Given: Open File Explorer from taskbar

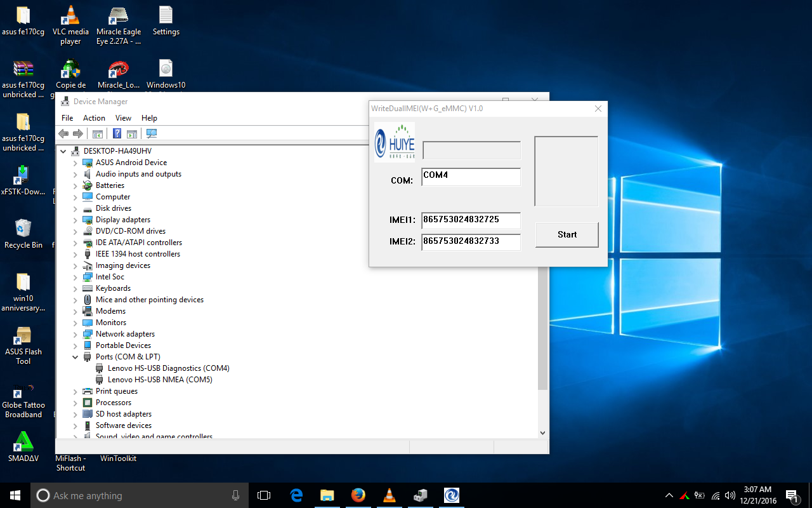Looking at the screenshot, I should click(327, 495).
